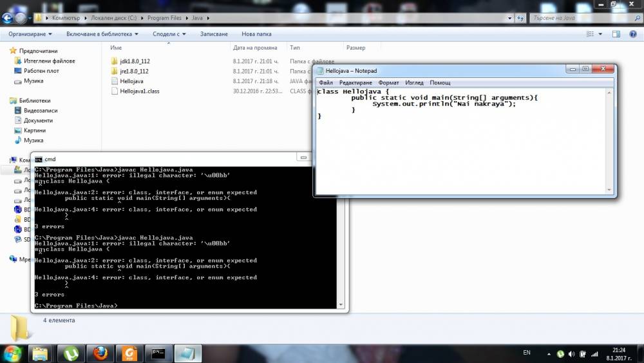Click the address bar refresh icon
This screenshot has width=644, height=363.
[520, 18]
